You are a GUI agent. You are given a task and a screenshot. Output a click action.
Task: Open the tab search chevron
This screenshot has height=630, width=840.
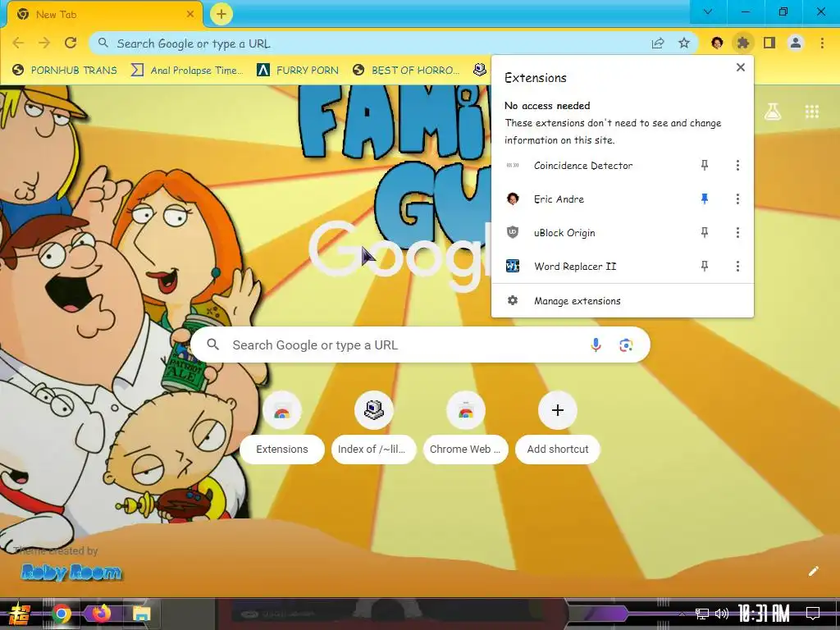click(x=708, y=11)
